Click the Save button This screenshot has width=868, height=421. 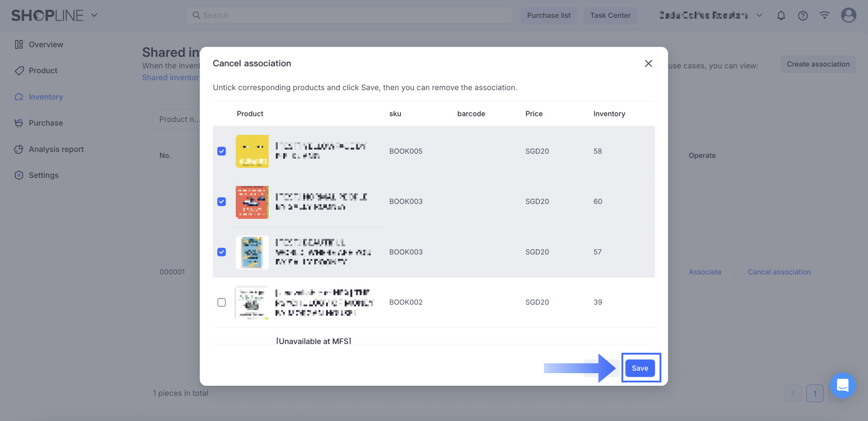tap(640, 368)
